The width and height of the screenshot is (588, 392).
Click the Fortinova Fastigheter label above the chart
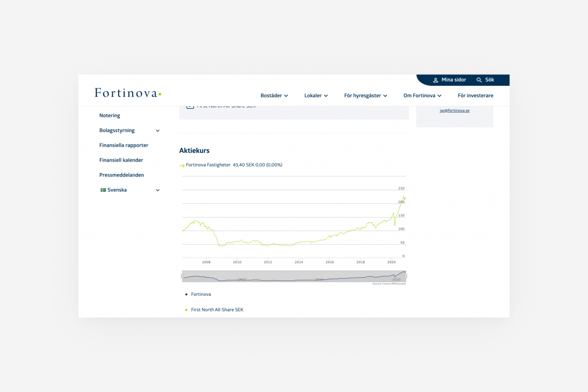click(x=208, y=165)
